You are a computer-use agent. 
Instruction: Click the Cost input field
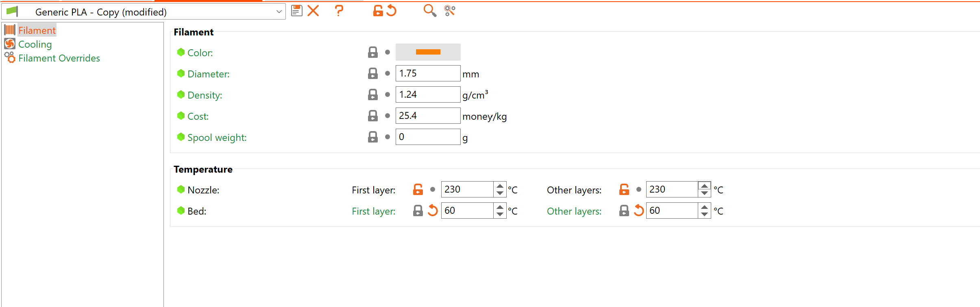(x=428, y=116)
